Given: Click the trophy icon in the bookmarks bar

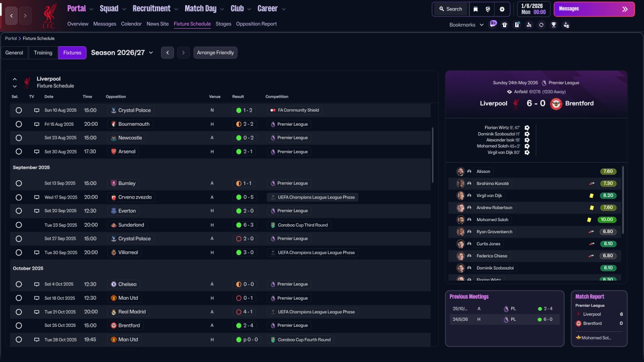Looking at the screenshot, I should 553,25.
